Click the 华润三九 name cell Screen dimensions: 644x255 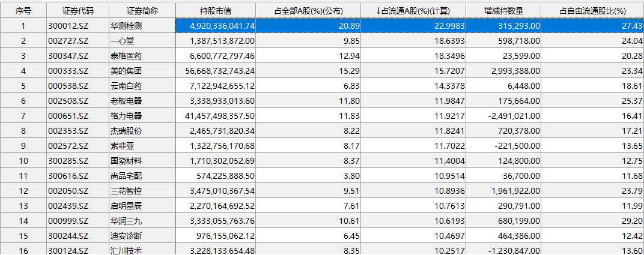pyautogui.click(x=142, y=221)
